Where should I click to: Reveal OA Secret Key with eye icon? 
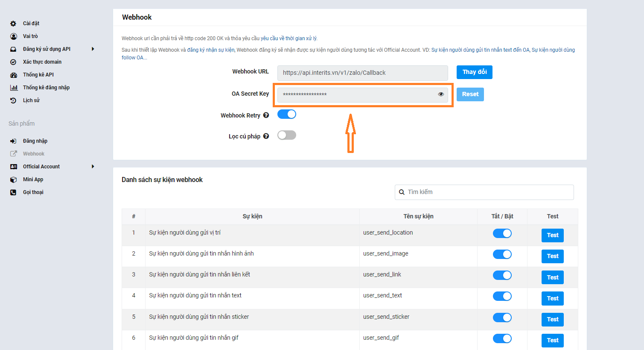tap(441, 94)
